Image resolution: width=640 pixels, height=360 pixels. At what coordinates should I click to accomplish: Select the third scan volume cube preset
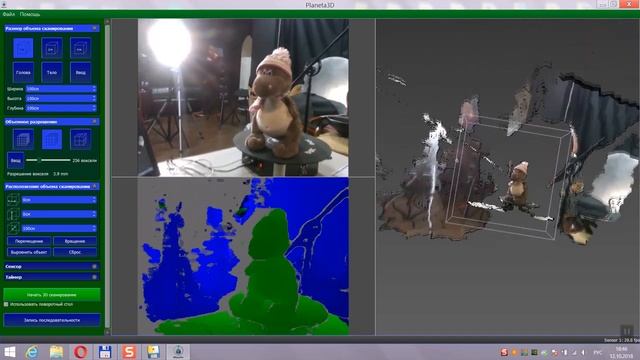click(80, 48)
